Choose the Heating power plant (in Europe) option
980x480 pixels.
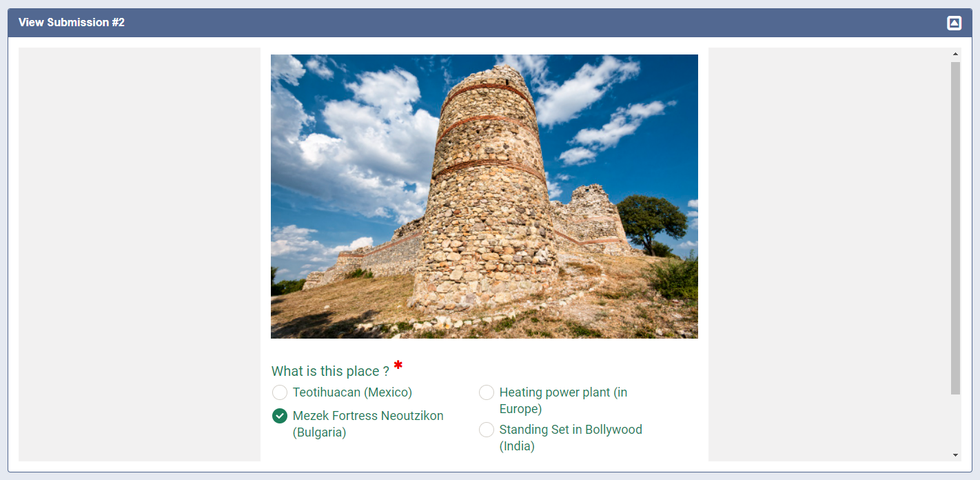(x=487, y=392)
